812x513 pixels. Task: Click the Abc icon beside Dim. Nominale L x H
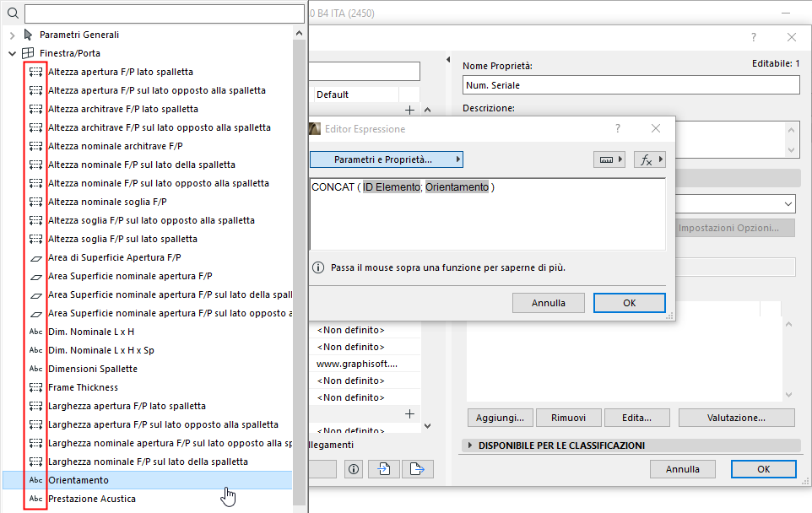pos(35,332)
